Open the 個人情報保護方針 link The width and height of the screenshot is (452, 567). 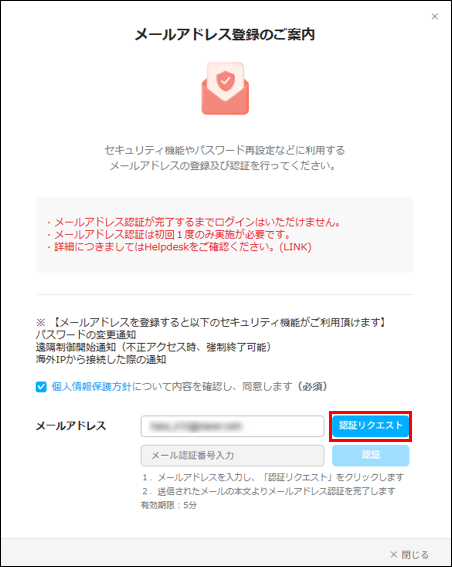tap(91, 387)
